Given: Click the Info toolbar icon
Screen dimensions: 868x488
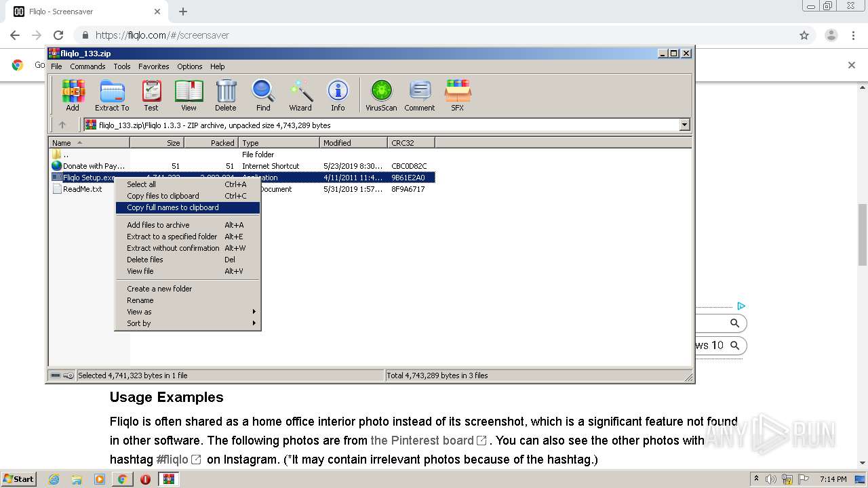Looking at the screenshot, I should point(338,95).
